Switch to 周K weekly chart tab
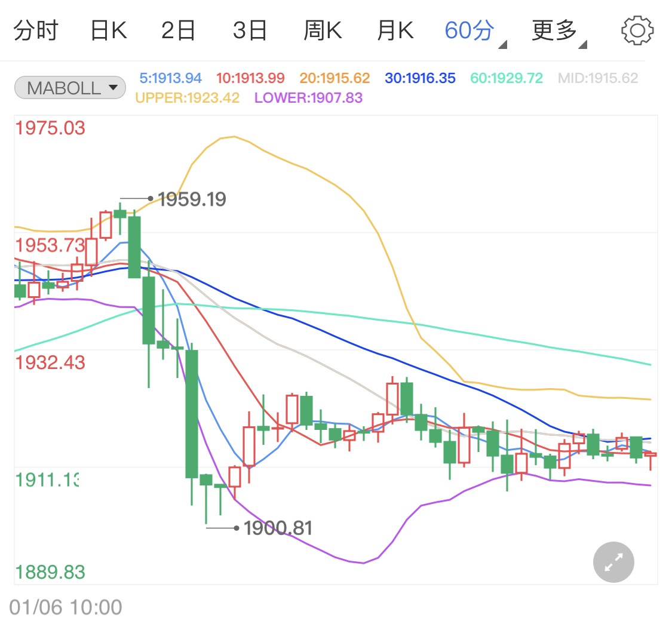672x618 pixels. point(323,30)
